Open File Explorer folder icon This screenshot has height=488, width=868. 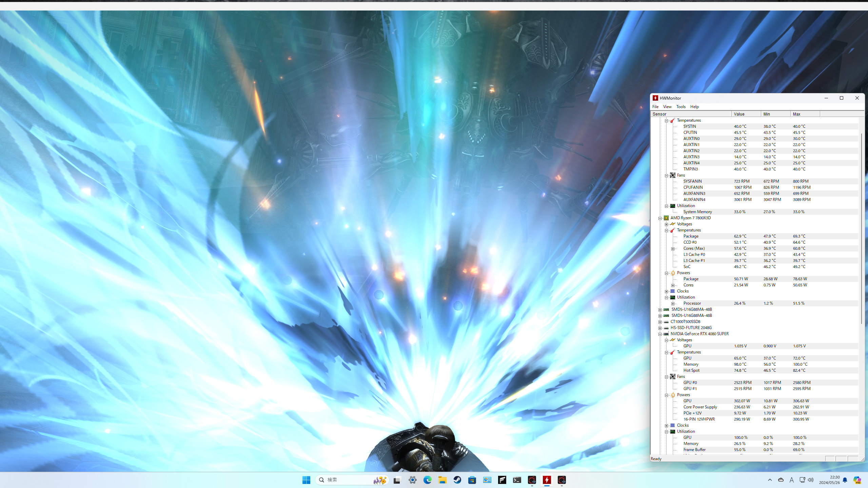pyautogui.click(x=442, y=480)
